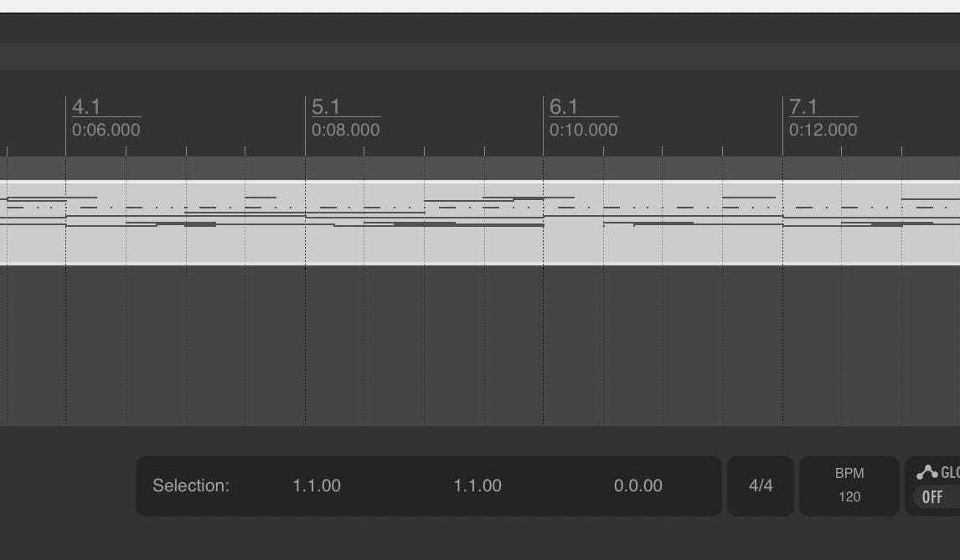Click the selection start value 1.1.00
The height and width of the screenshot is (560, 960).
coord(317,486)
